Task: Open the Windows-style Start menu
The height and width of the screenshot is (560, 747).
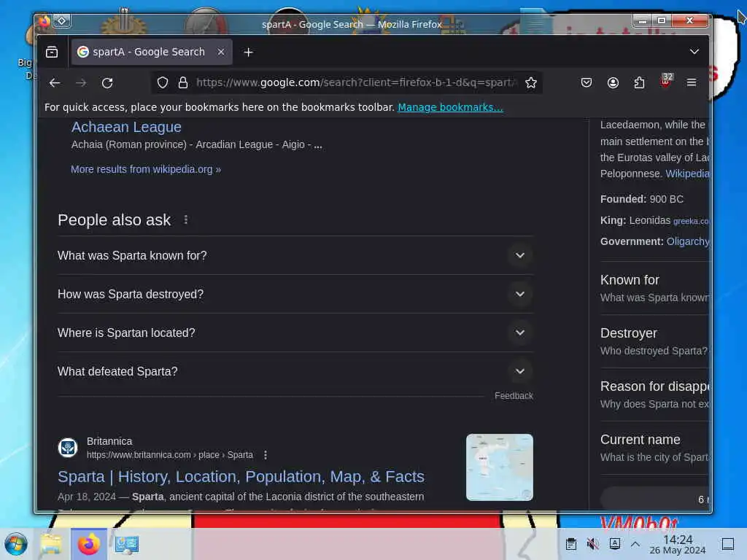Action: [x=16, y=544]
